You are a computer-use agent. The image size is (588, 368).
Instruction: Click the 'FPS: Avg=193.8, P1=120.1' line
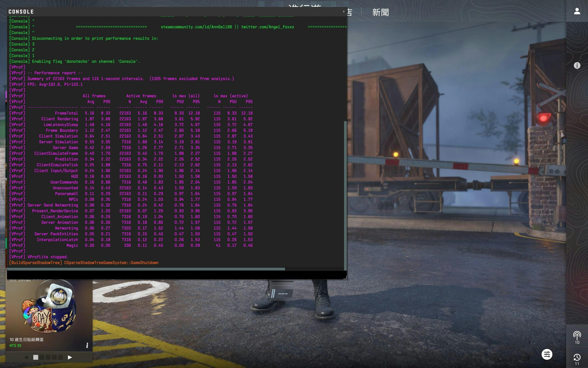point(55,84)
